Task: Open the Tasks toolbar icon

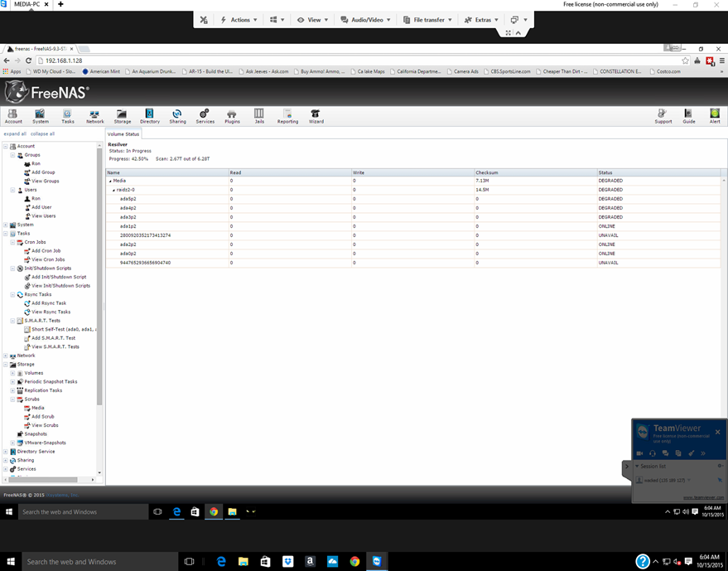Action: [68, 116]
